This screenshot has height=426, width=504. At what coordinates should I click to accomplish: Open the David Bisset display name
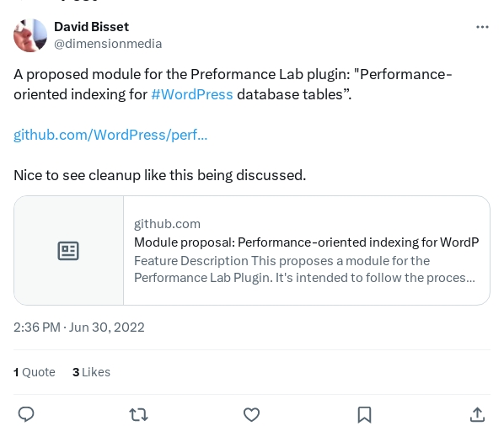[x=91, y=27]
